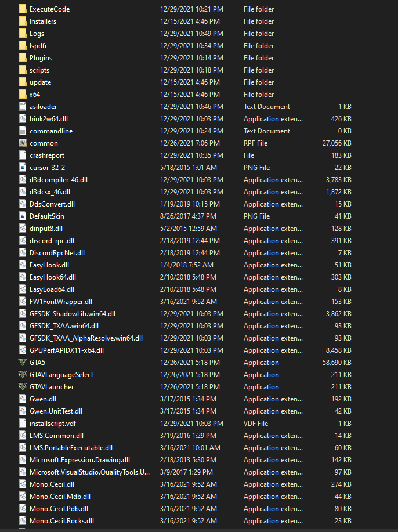Select the bink2w64.dll file icon
The height and width of the screenshot is (532, 398).
[23, 119]
